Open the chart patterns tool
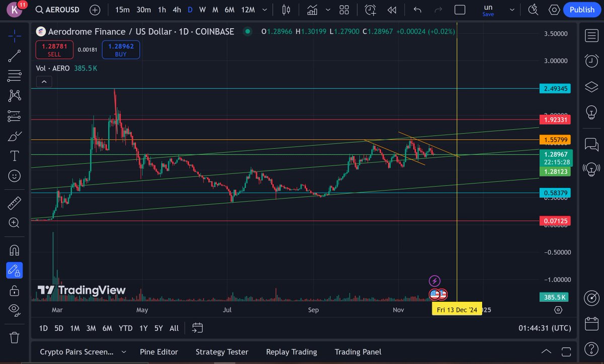This screenshot has width=604, height=364. (x=14, y=96)
